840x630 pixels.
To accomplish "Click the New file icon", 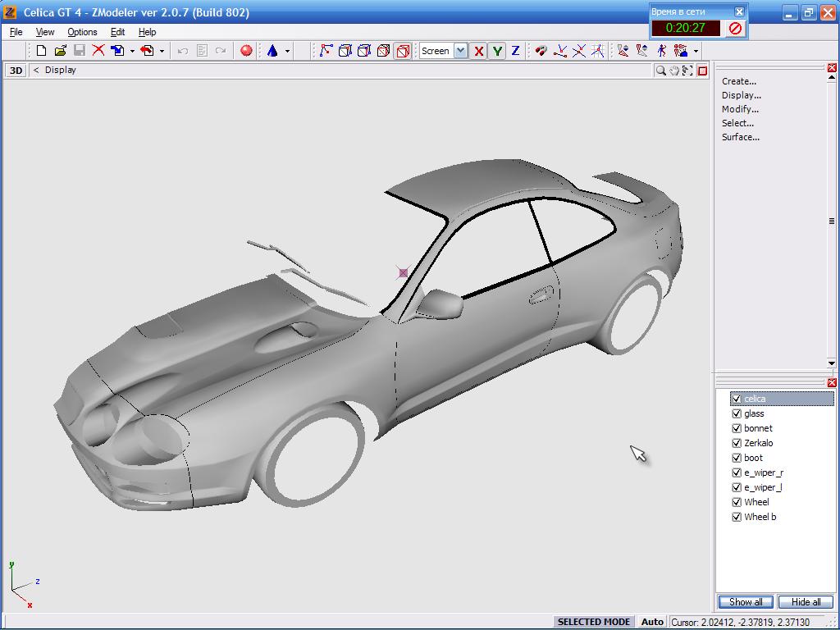I will click(x=41, y=51).
